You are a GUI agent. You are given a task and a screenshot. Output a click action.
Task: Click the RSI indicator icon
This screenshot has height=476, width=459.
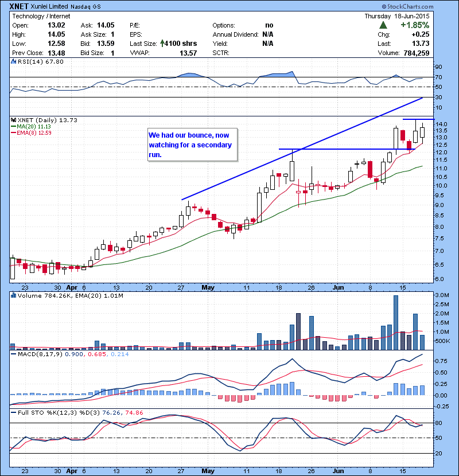click(x=14, y=61)
